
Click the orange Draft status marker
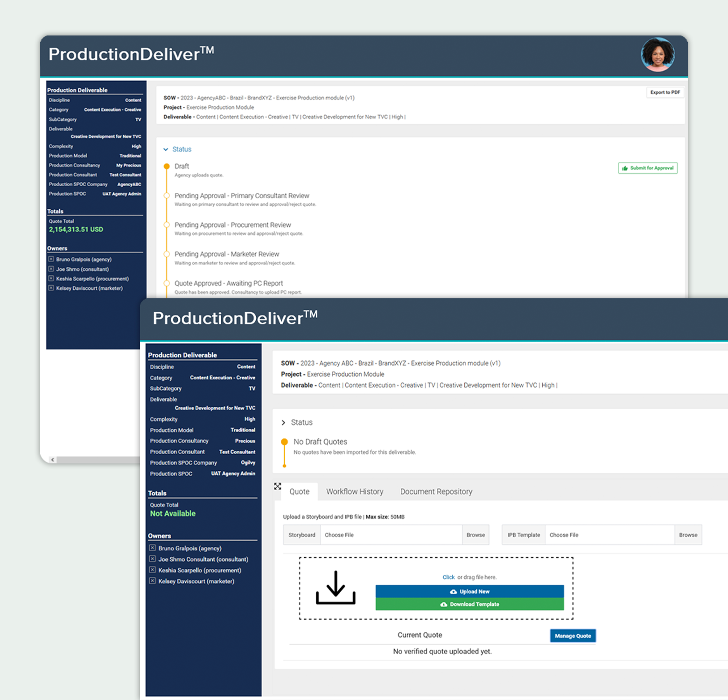pyautogui.click(x=167, y=166)
